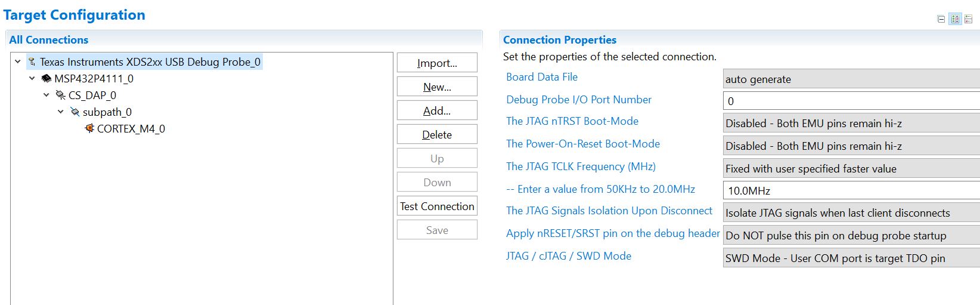The height and width of the screenshot is (305, 980).
Task: Click the XDS2xx Debug Probe connection icon
Action: (32, 62)
